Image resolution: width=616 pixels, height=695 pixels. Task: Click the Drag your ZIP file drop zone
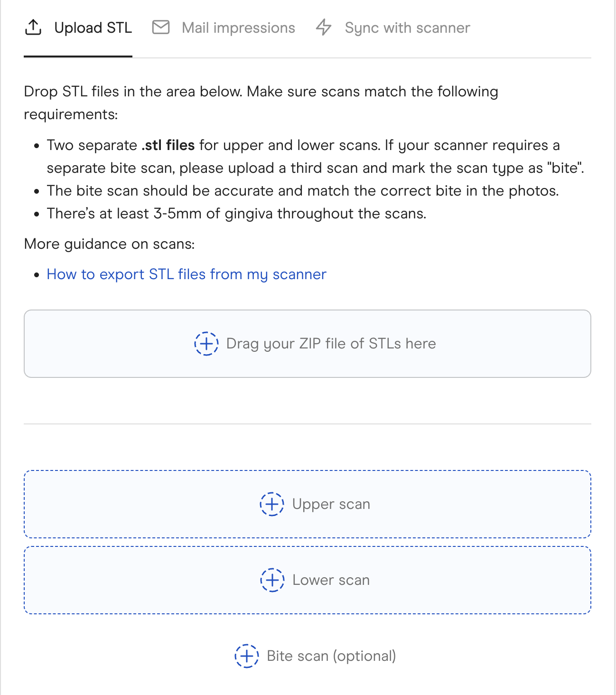[x=308, y=344]
